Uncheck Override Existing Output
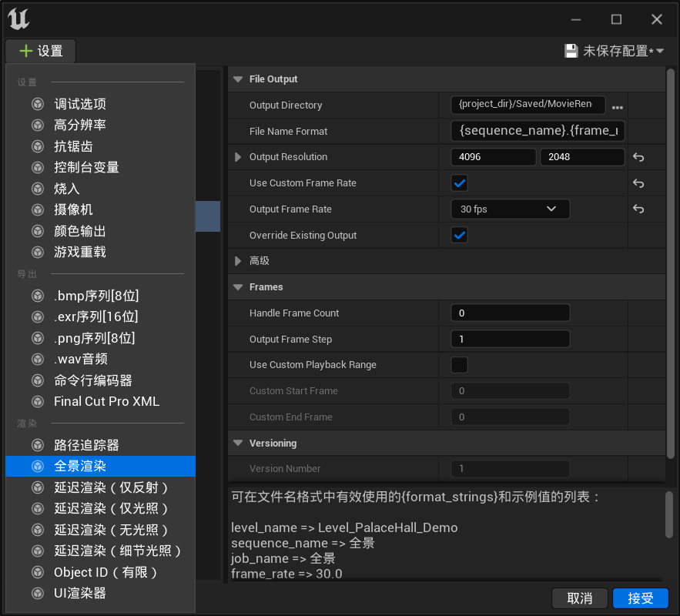This screenshot has height=616, width=680. pos(460,236)
